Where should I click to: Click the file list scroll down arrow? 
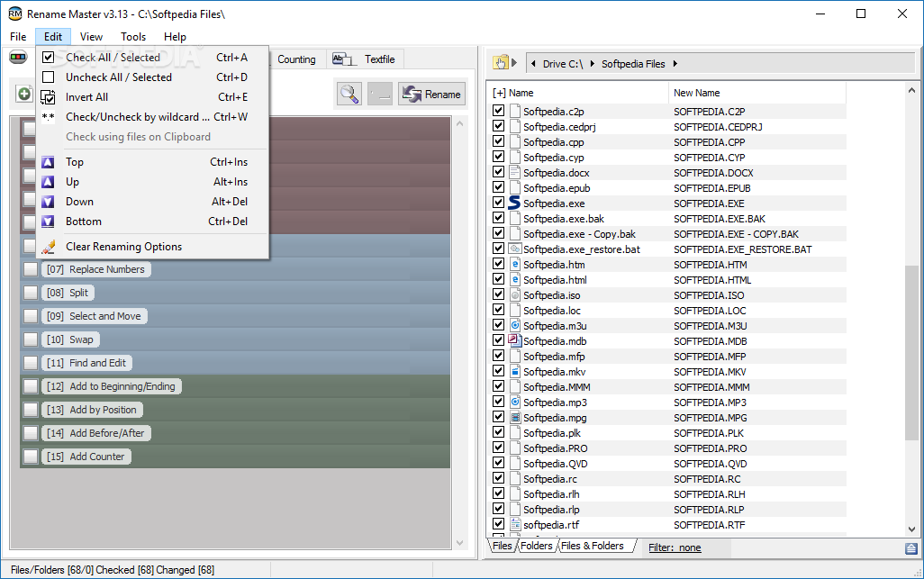tap(911, 529)
